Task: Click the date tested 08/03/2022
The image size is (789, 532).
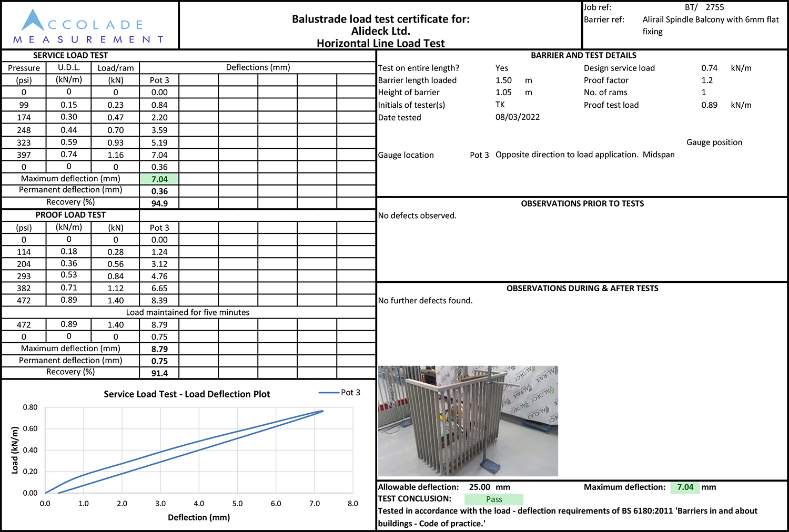Action: coord(518,117)
